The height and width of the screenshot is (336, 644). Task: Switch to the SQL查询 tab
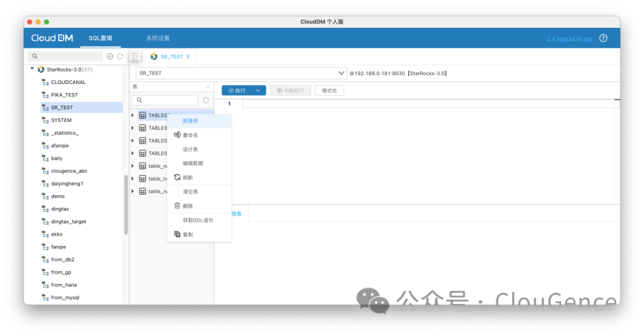pos(100,38)
